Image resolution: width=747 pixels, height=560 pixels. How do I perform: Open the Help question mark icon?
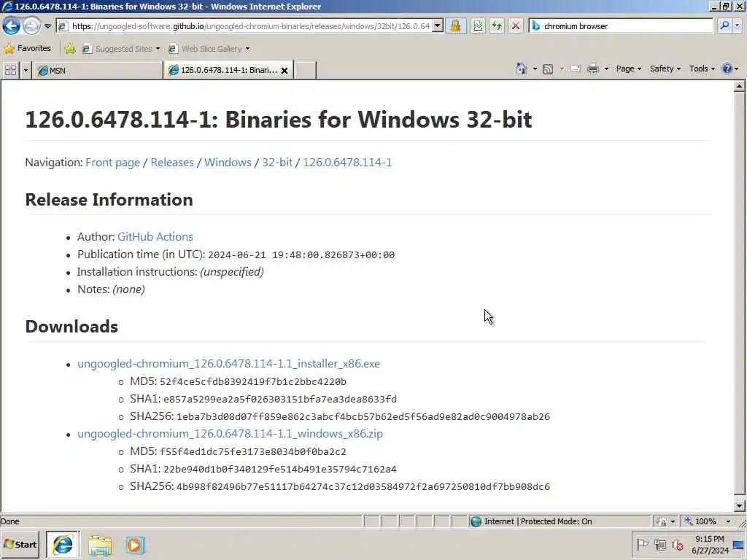[x=727, y=69]
